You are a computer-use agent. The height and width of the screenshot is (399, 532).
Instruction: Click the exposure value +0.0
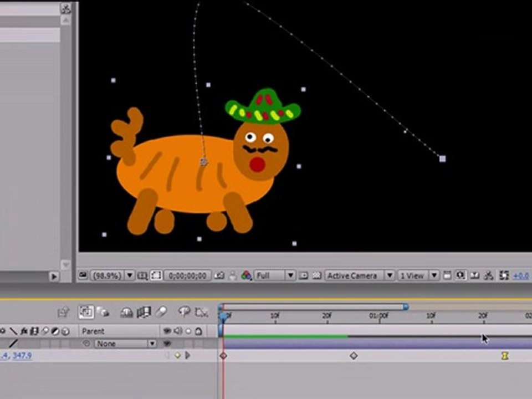[x=521, y=276]
